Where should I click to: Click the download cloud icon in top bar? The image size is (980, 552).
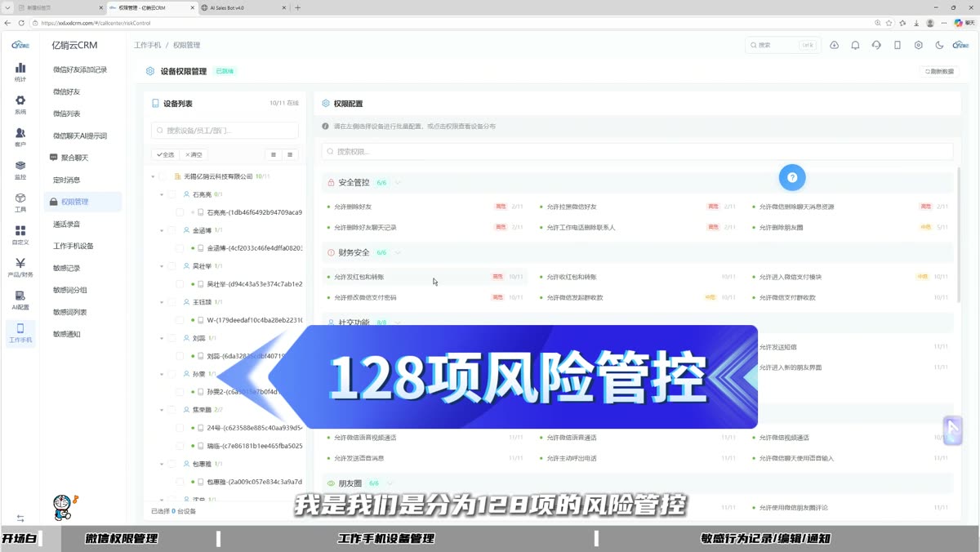coord(834,45)
